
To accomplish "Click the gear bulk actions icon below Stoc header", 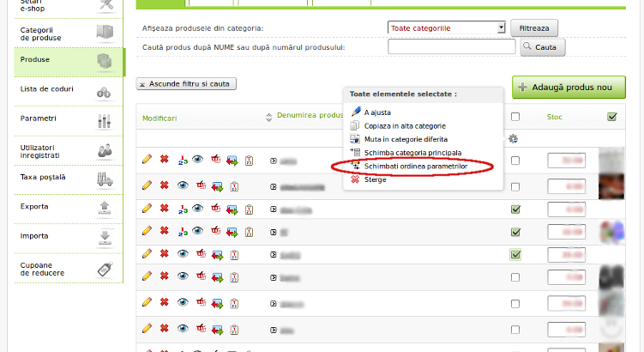I will tap(513, 138).
